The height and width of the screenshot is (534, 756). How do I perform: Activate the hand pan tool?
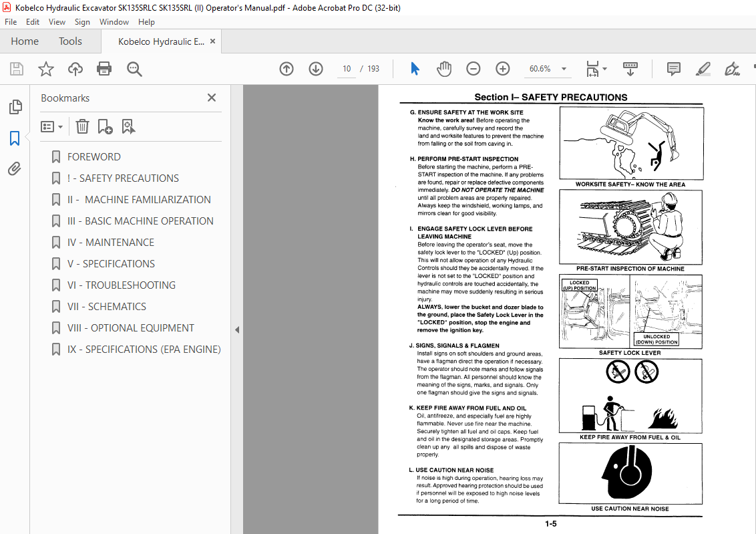(x=444, y=69)
